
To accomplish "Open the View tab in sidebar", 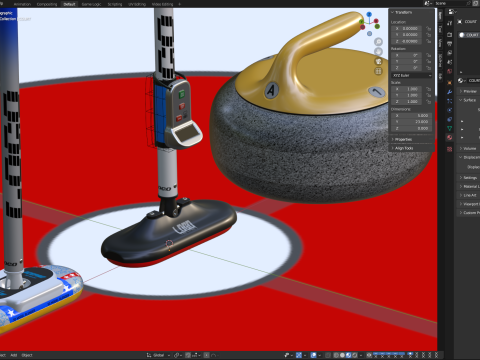I will click(440, 42).
